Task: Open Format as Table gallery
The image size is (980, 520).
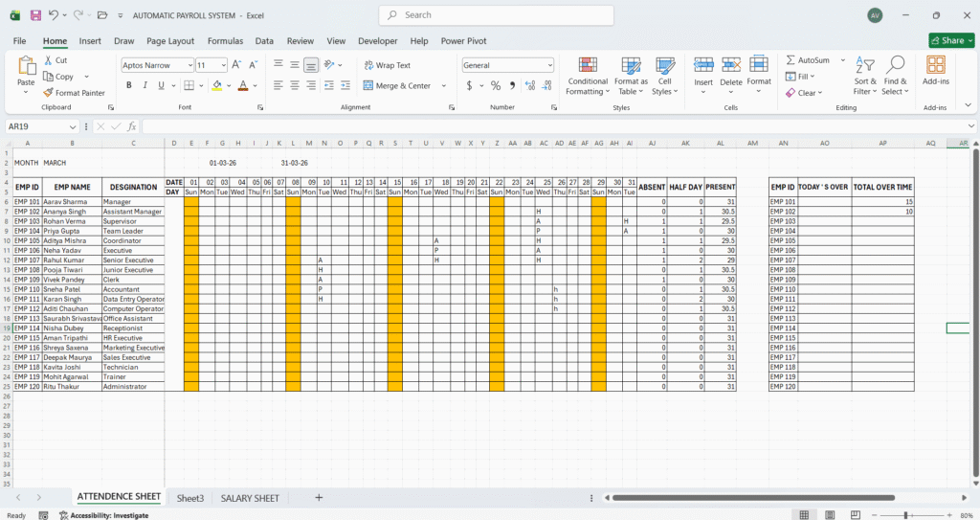Action: click(631, 77)
